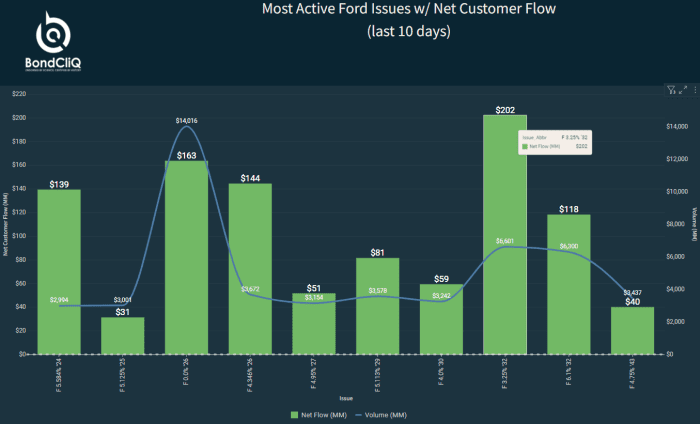This screenshot has width=700, height=424.
Task: Click the 'Issue' x-axis title
Action: point(346,399)
